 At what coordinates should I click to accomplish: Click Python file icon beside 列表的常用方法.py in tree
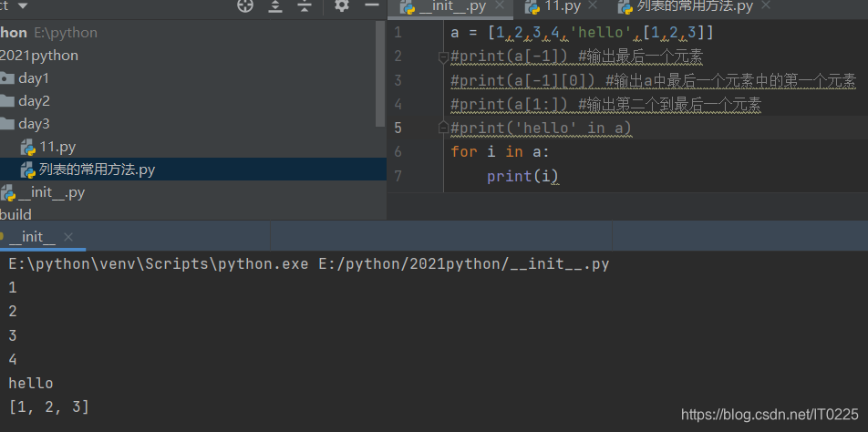[27, 170]
